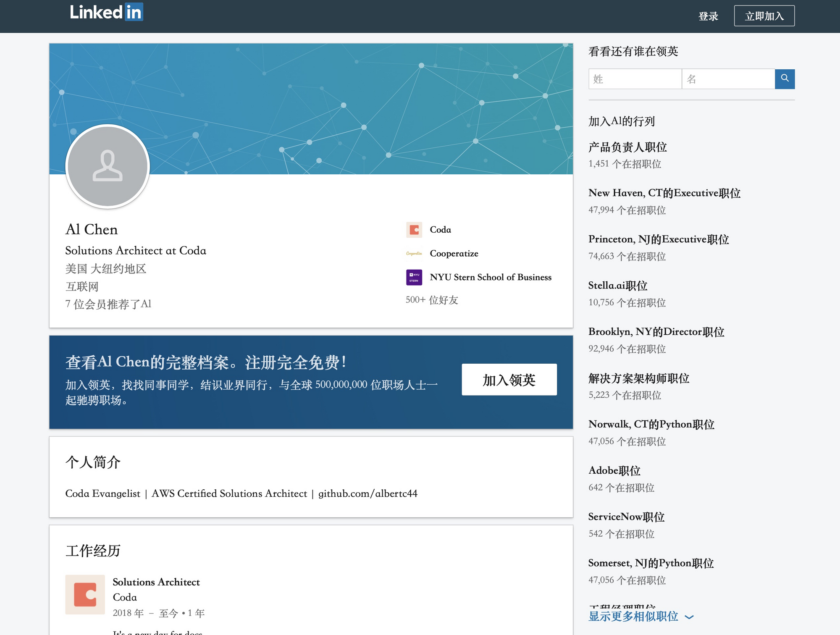Open ServiceNow职位 jobs link
This screenshot has width=840, height=635.
point(626,517)
